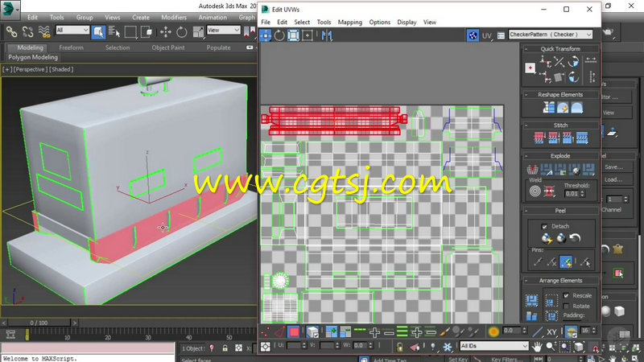Image resolution: width=644 pixels, height=362 pixels.
Task: Click the Shaded viewport label
Action: pos(61,69)
